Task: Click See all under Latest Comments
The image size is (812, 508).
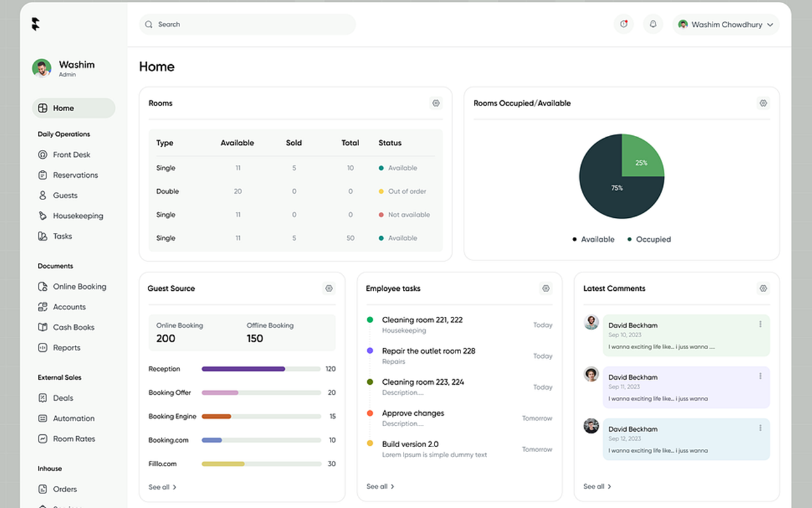Action: 596,486
